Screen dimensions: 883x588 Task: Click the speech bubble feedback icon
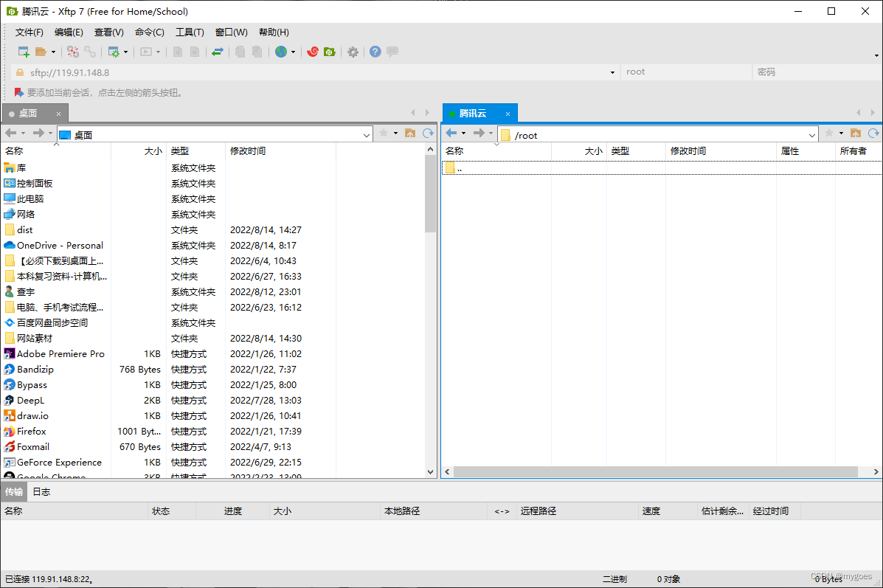coord(392,51)
